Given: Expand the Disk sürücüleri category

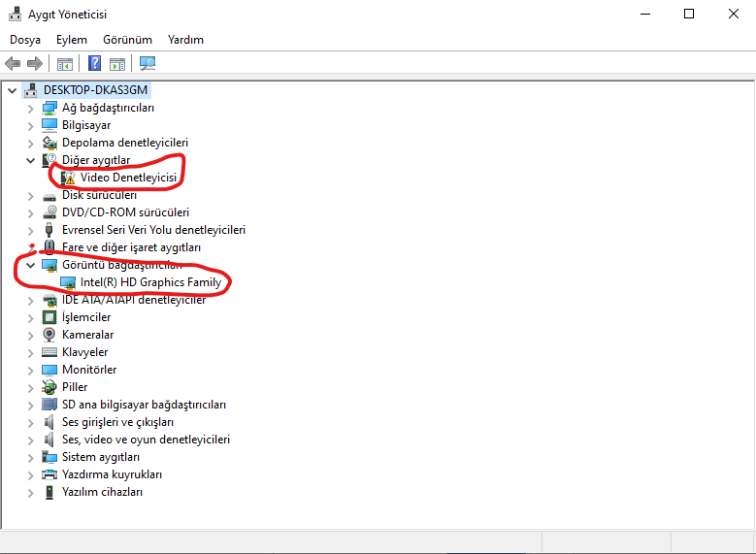Looking at the screenshot, I should pos(30,196).
